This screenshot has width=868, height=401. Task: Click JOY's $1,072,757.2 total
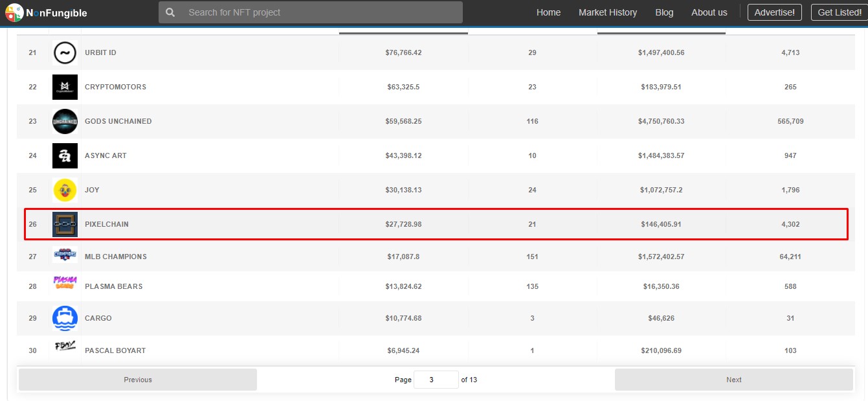[661, 190]
